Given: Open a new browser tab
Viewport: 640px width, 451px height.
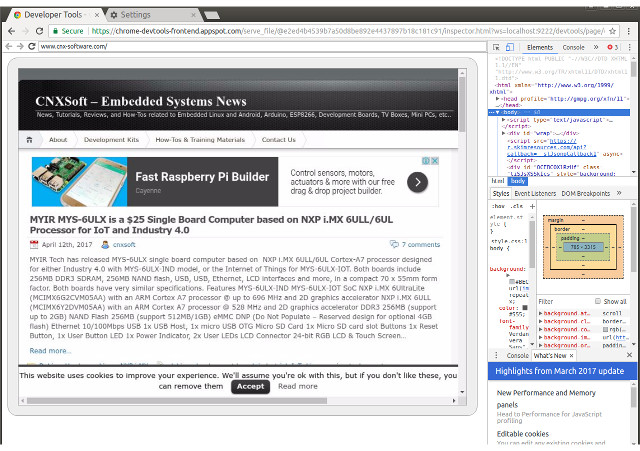Looking at the screenshot, I should point(212,16).
